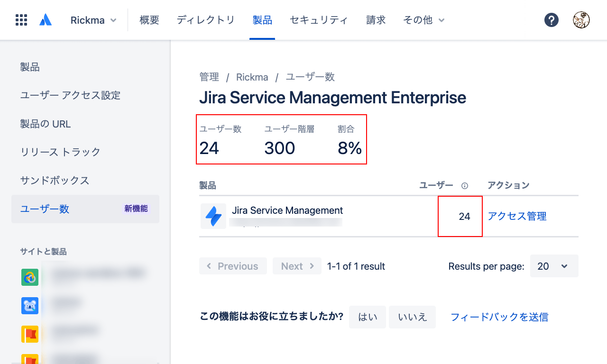Open the user profile avatar
Viewport: 607px width, 364px height.
pyautogui.click(x=581, y=20)
